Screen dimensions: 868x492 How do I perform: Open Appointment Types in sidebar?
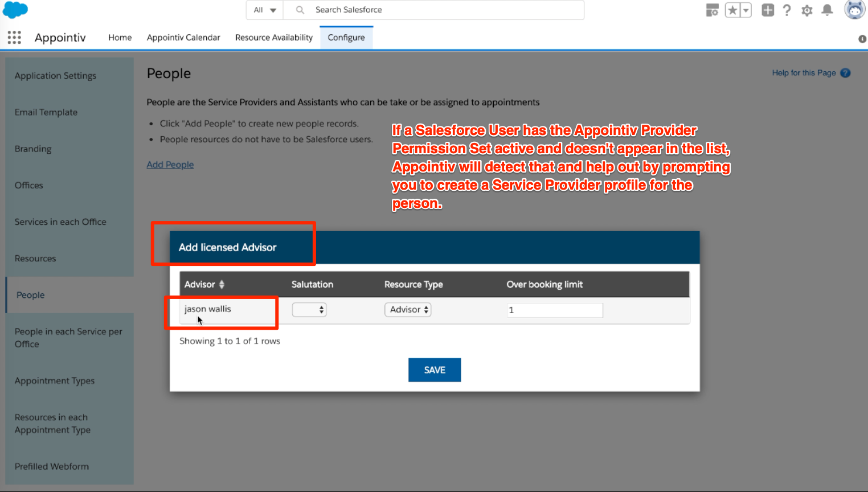point(69,381)
